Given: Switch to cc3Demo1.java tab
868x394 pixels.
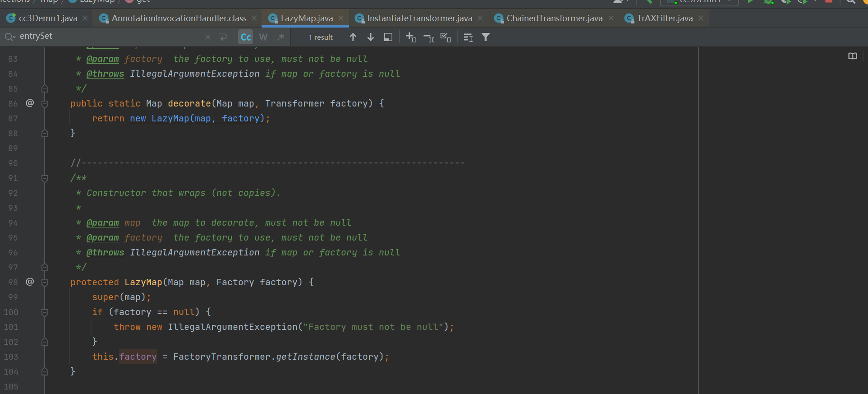Looking at the screenshot, I should [x=48, y=18].
